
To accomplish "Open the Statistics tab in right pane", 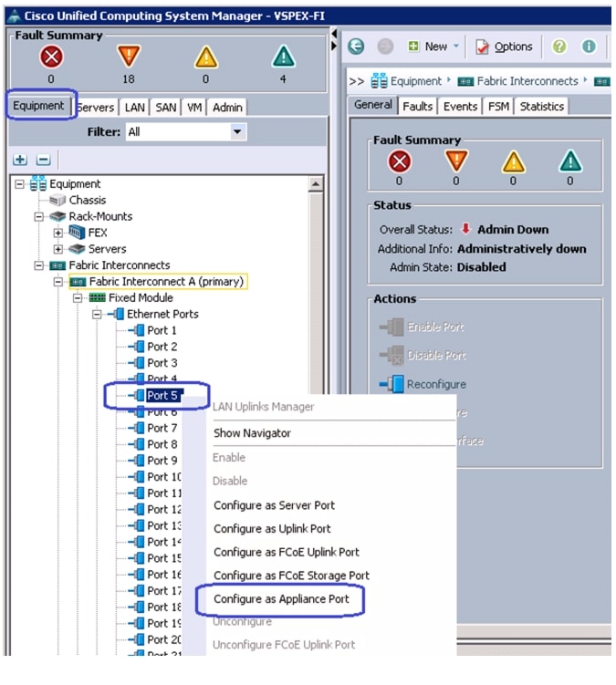I will coord(542,106).
